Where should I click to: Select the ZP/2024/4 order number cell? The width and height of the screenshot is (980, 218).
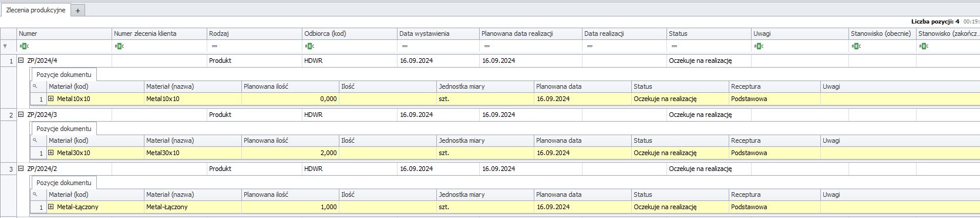tap(64, 61)
